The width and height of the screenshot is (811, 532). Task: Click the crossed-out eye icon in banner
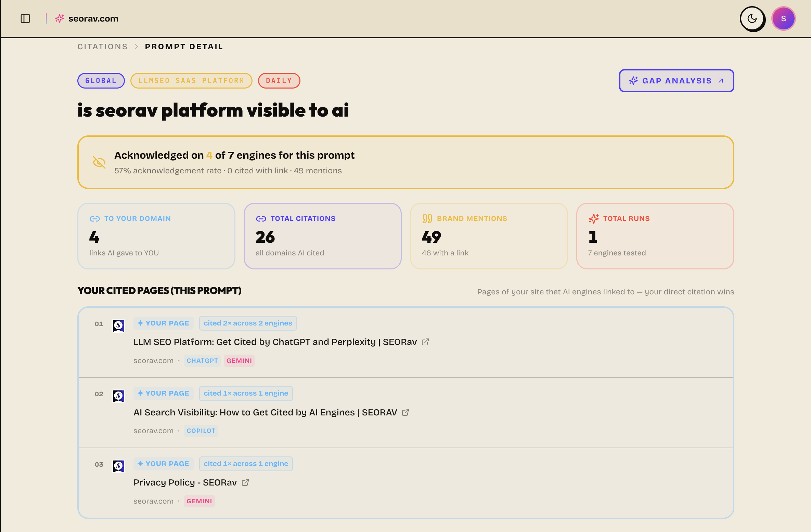99,162
